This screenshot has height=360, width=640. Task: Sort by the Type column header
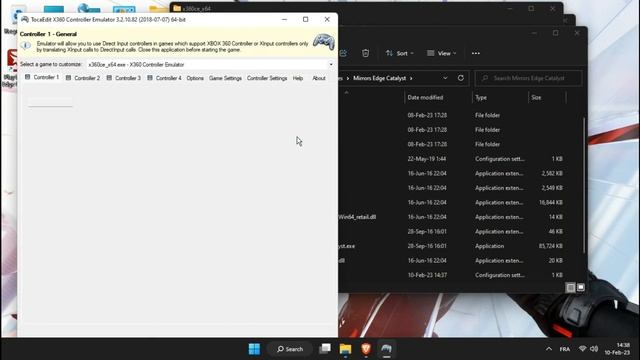pyautogui.click(x=500, y=98)
